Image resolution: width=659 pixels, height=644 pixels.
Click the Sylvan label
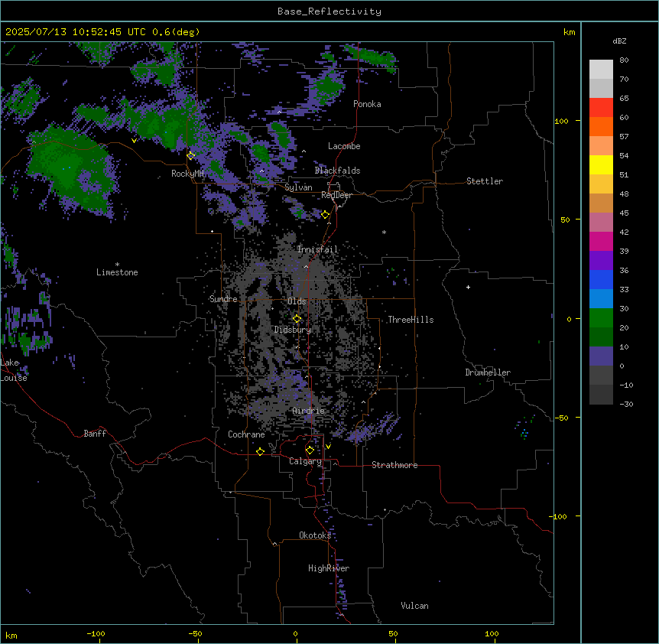298,187
